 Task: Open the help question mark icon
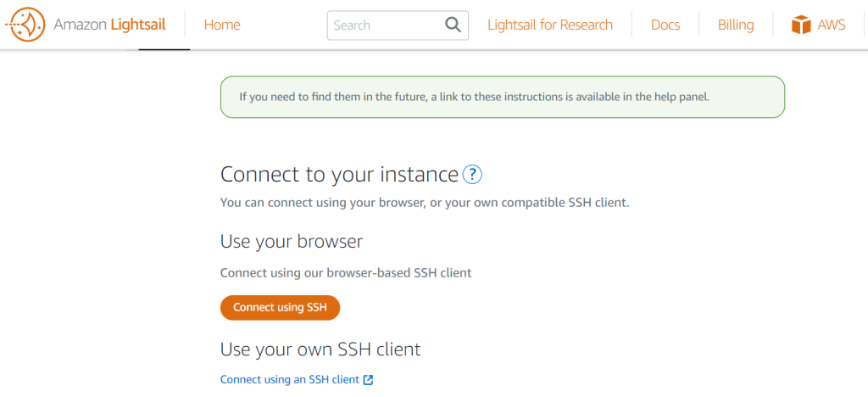pos(472,175)
